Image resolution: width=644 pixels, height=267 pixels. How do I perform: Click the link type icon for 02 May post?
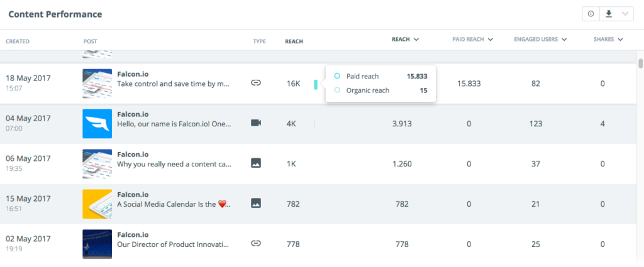256,244
